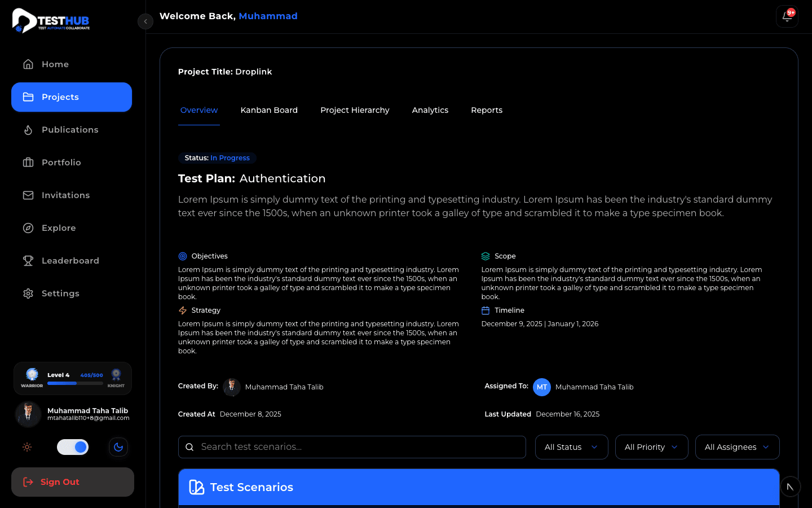Switch to the Project Hierarchy tab

point(355,110)
